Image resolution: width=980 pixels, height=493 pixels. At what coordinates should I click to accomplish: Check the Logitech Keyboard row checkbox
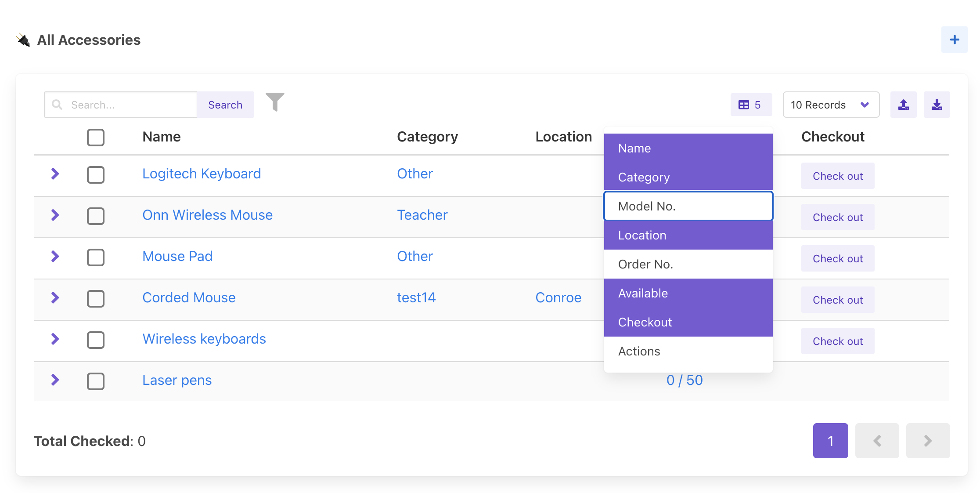point(95,174)
